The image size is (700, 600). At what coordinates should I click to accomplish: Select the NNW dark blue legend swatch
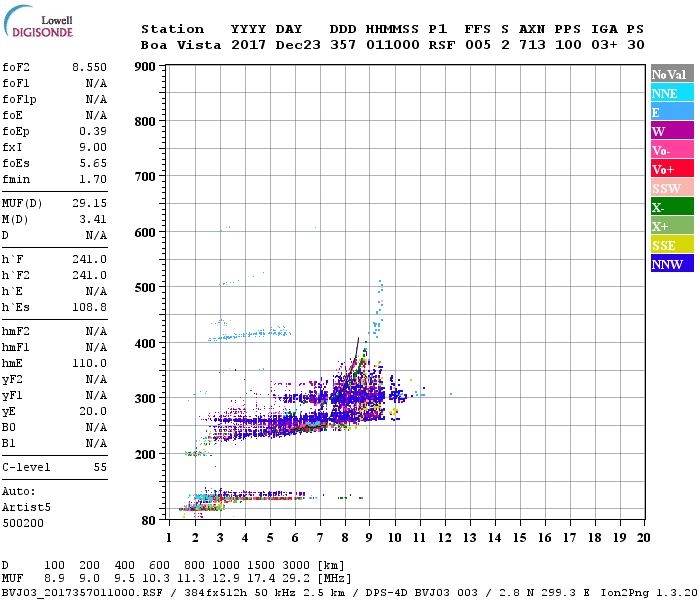672,263
